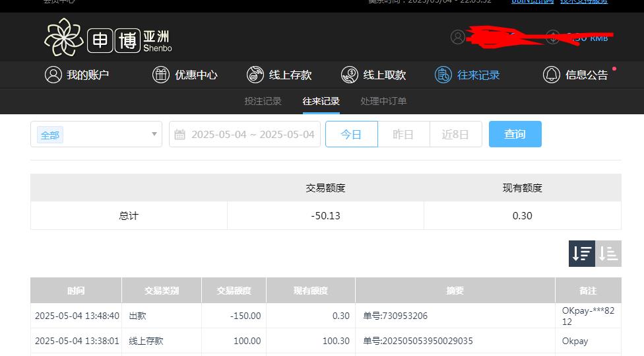Image resolution: width=644 pixels, height=356 pixels.
Task: Sort records in ascending order
Action: coord(608,253)
